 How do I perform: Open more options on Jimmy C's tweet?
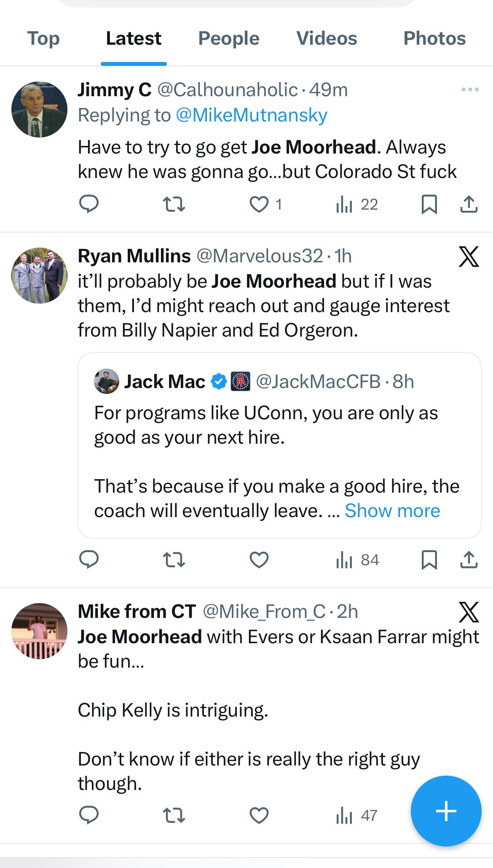(x=470, y=89)
